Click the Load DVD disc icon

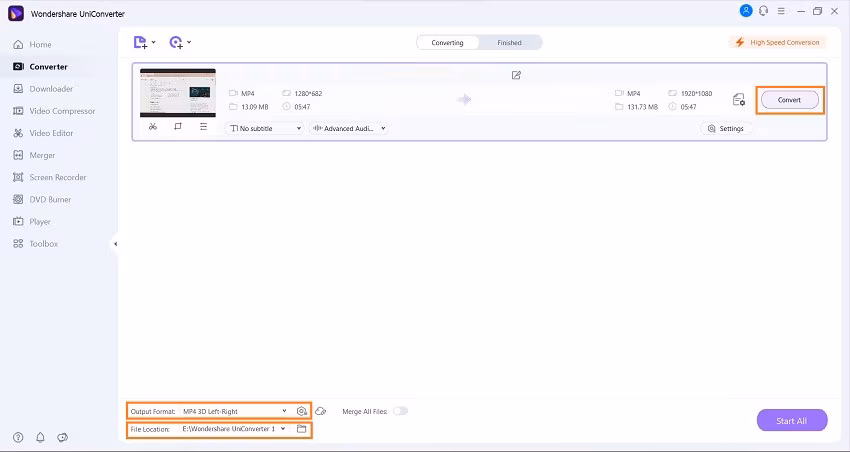176,42
